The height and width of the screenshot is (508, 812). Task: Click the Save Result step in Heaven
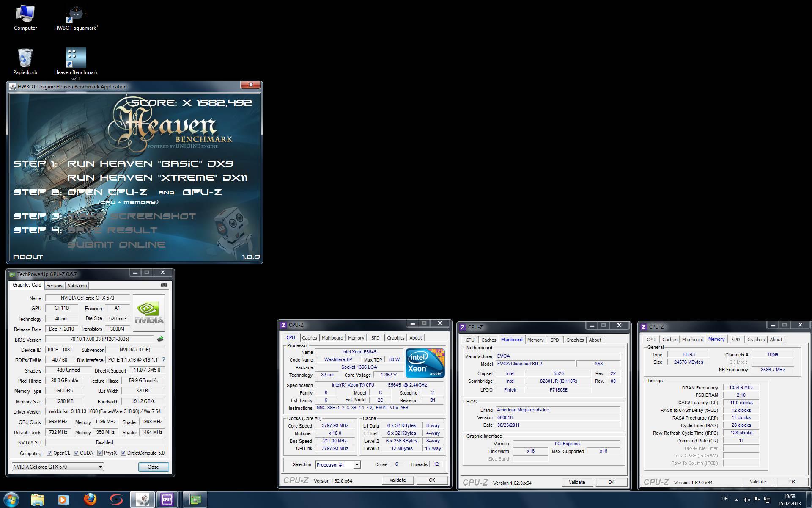point(112,230)
